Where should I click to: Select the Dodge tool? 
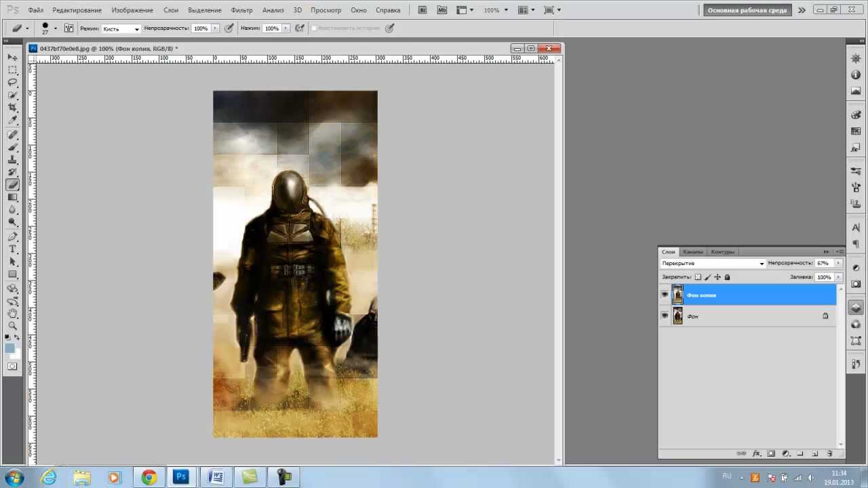[12, 223]
